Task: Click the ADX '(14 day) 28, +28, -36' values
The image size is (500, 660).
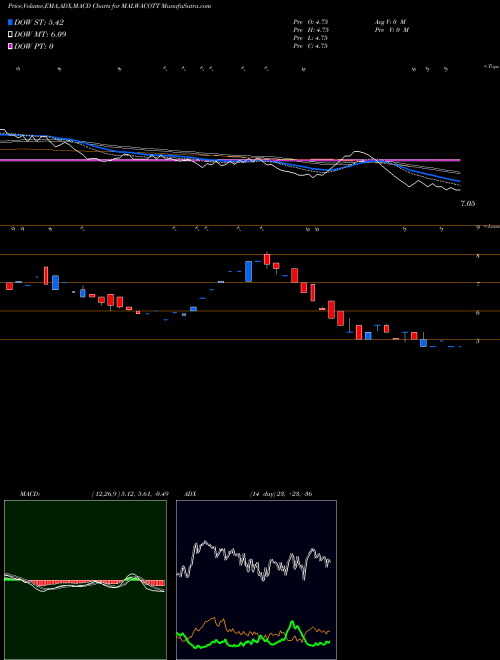Action: point(281,494)
